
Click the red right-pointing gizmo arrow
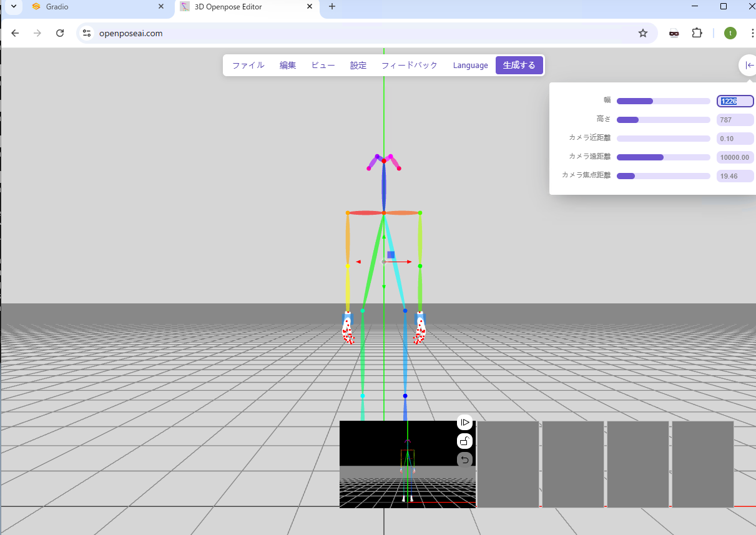coord(409,262)
